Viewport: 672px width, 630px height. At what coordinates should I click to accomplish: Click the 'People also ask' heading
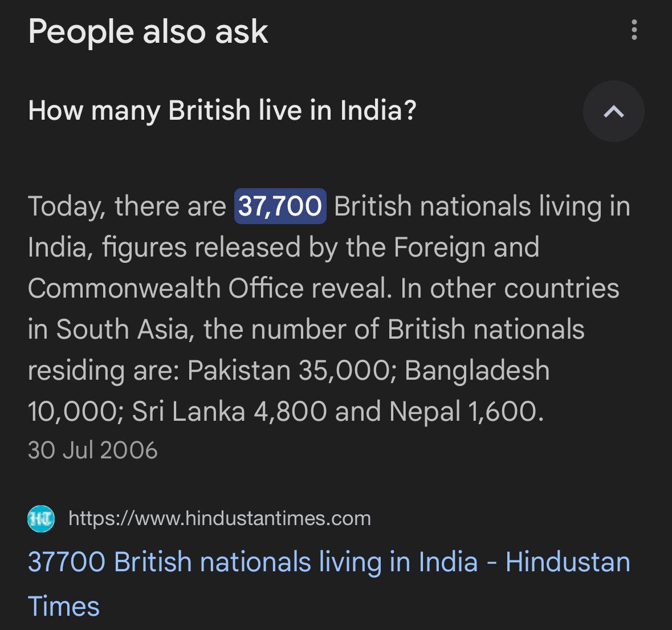[x=148, y=32]
